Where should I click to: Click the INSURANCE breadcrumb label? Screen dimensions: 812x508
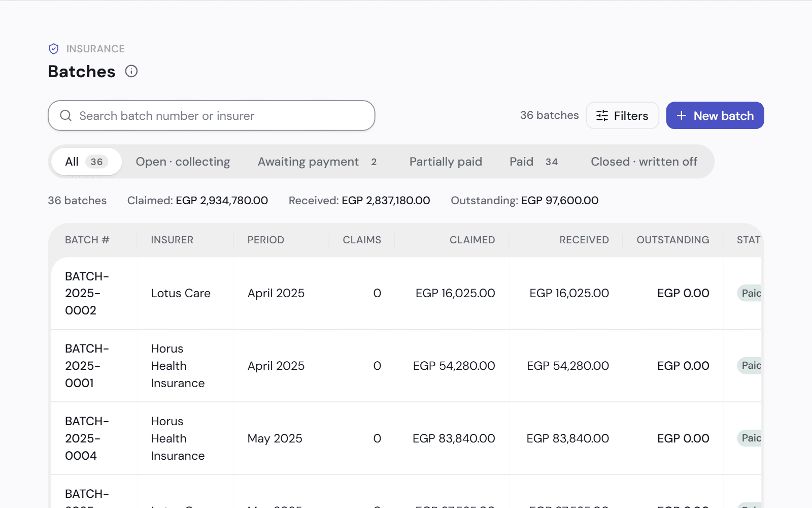(95, 49)
